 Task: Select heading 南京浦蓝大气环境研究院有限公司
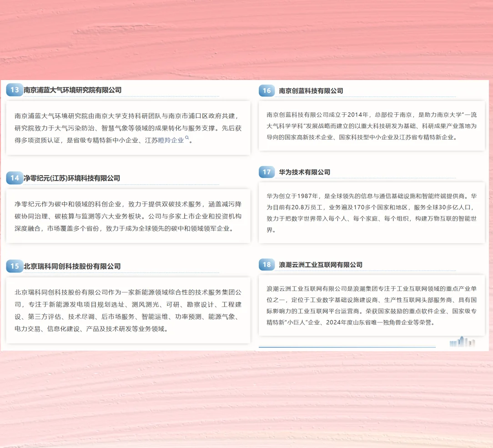[73, 90]
